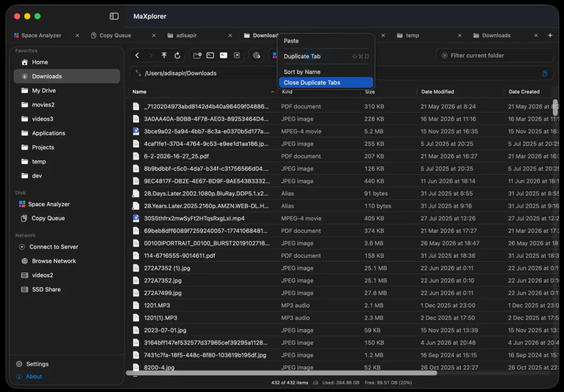Select Downloads in the Favorites sidebar
This screenshot has width=564, height=392.
point(66,76)
